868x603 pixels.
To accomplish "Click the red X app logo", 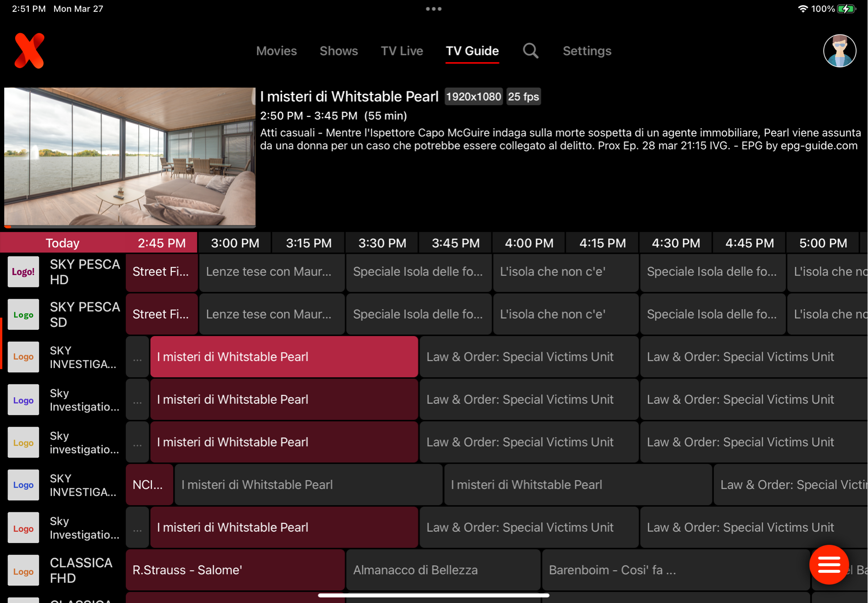I will [29, 50].
